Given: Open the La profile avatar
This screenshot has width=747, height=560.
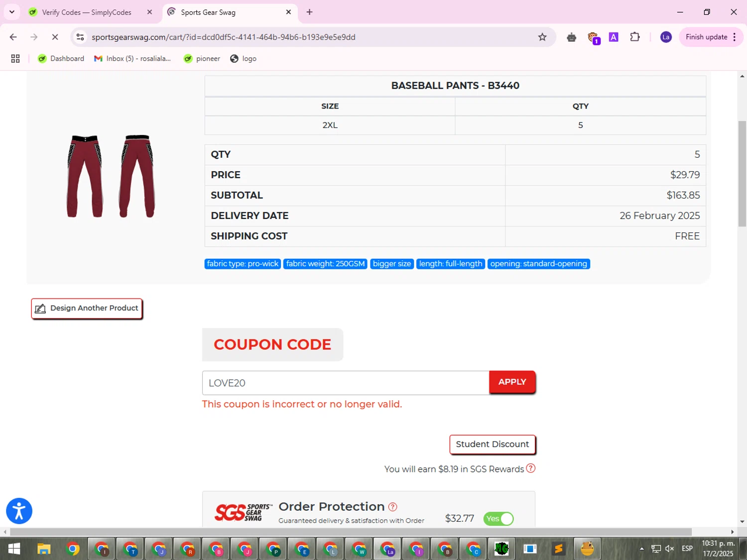Looking at the screenshot, I should [666, 37].
